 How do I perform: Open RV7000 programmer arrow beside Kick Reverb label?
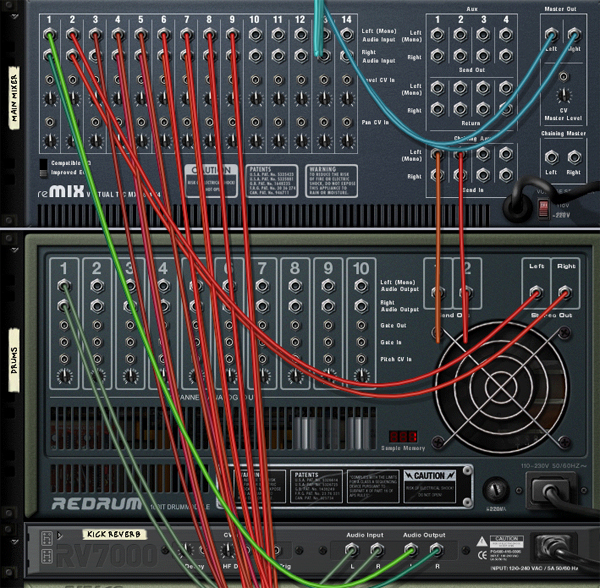coord(60,536)
